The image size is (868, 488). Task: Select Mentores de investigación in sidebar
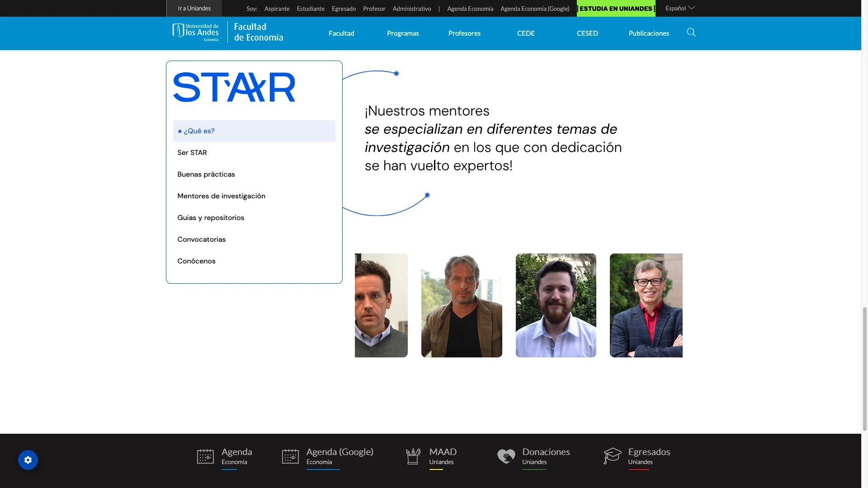[x=221, y=196]
